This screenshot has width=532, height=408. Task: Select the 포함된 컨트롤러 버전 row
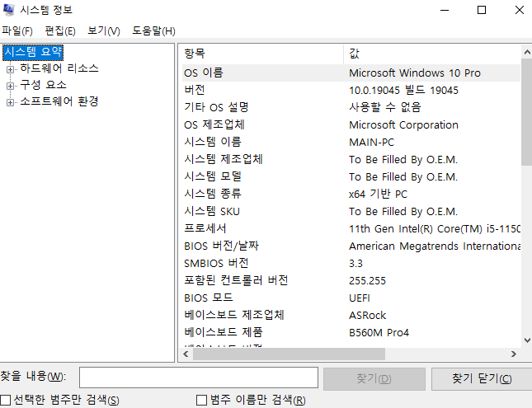[x=351, y=280]
